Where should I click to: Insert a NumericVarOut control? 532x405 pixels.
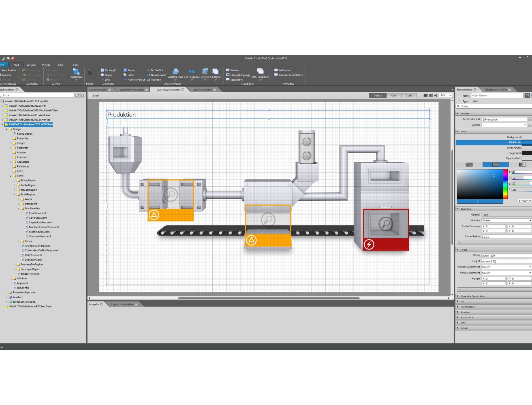click(x=134, y=79)
